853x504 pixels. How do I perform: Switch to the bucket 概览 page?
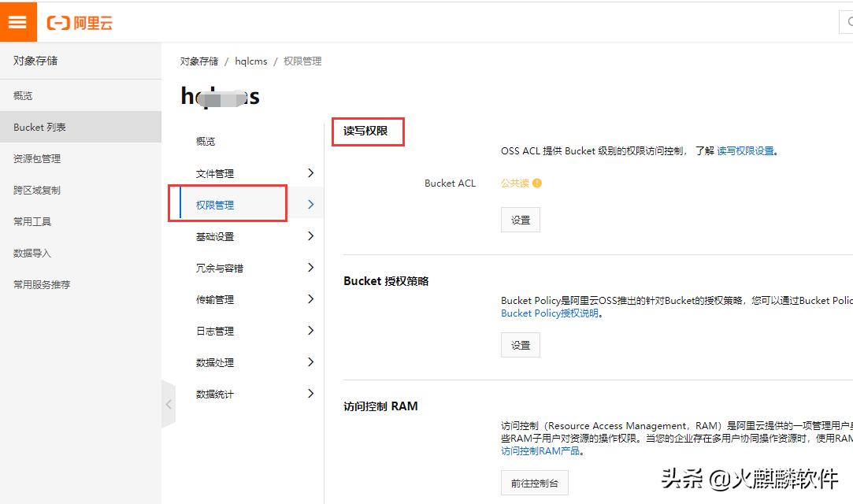[205, 141]
